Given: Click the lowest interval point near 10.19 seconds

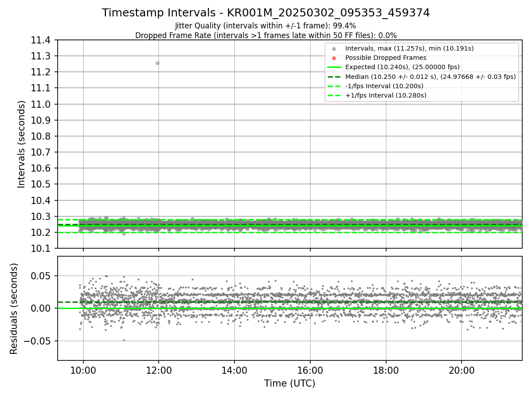Looking at the screenshot, I should click(x=124, y=234).
